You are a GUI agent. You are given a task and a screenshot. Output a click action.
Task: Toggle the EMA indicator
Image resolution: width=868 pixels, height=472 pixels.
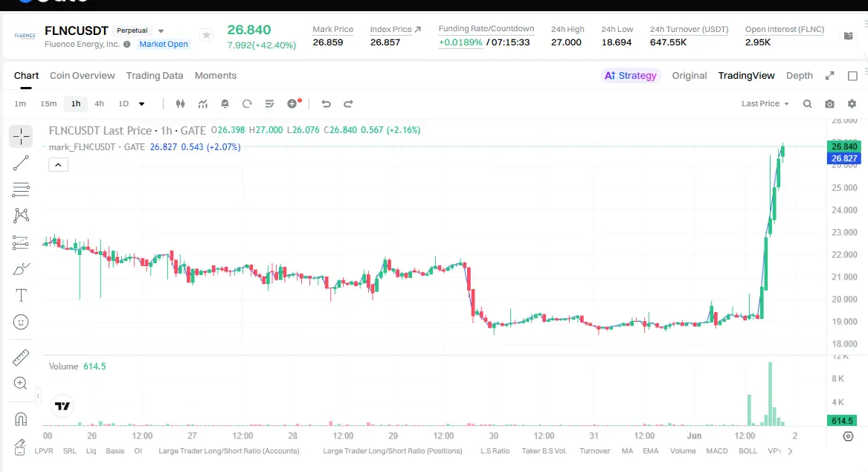(651, 451)
